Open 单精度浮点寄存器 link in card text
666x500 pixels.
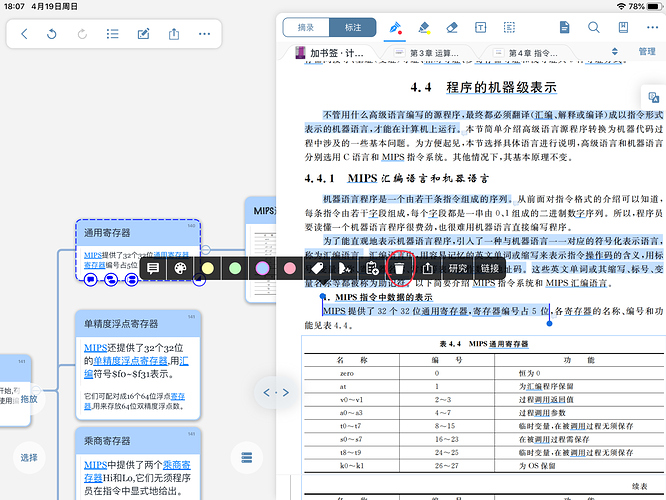[x=130, y=361]
